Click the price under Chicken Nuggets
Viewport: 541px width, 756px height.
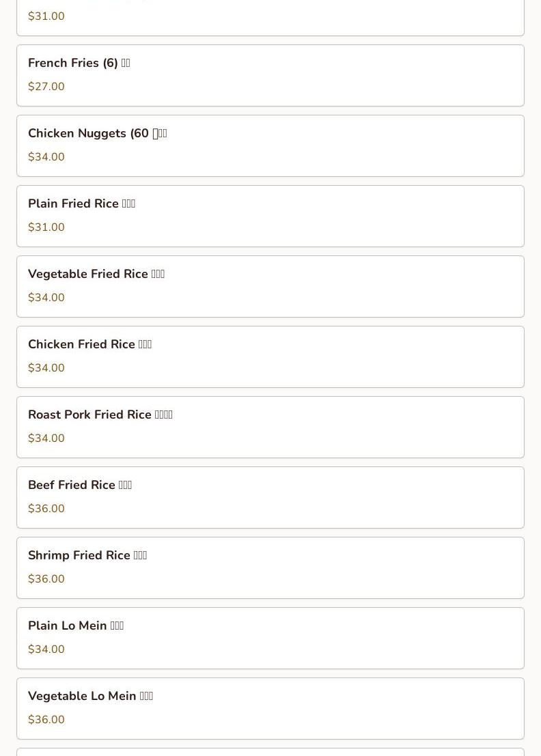[x=46, y=157]
